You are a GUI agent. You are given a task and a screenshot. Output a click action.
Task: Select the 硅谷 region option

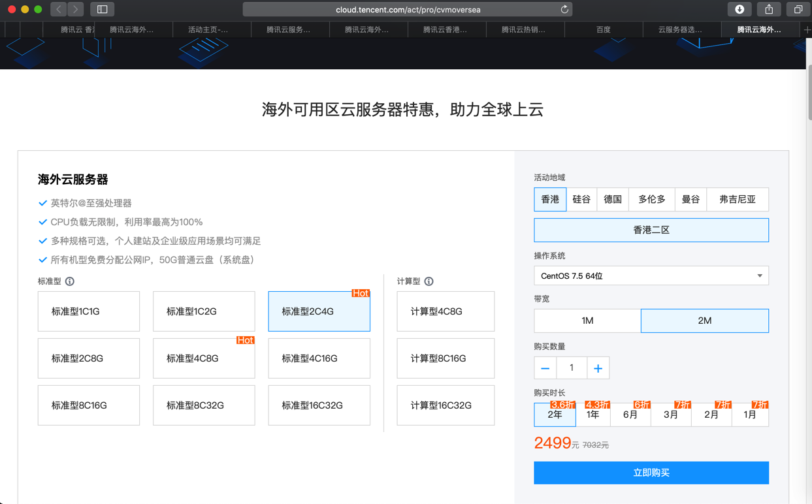(581, 200)
